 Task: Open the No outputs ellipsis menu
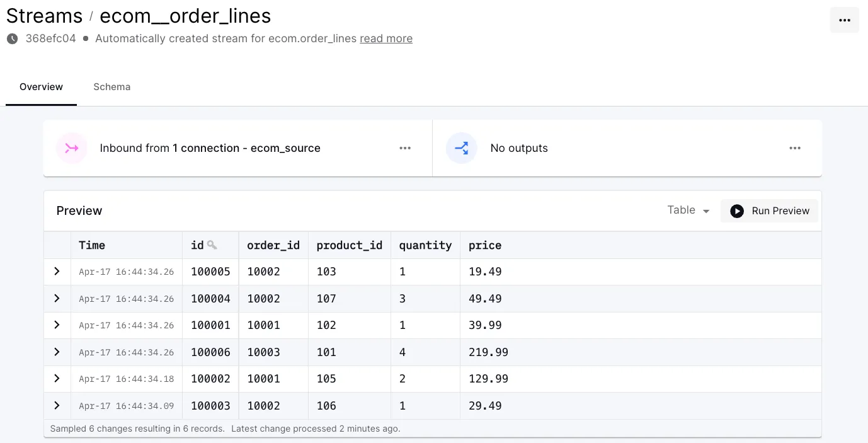(x=795, y=148)
